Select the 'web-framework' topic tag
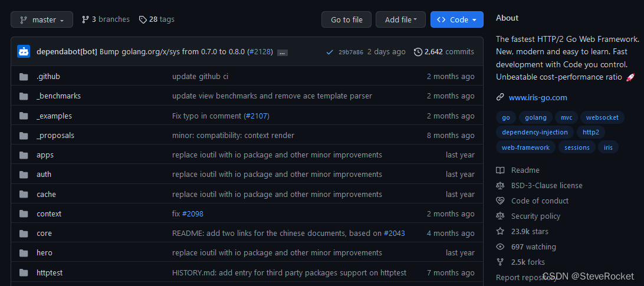Image resolution: width=644 pixels, height=286 pixels. pyautogui.click(x=525, y=147)
